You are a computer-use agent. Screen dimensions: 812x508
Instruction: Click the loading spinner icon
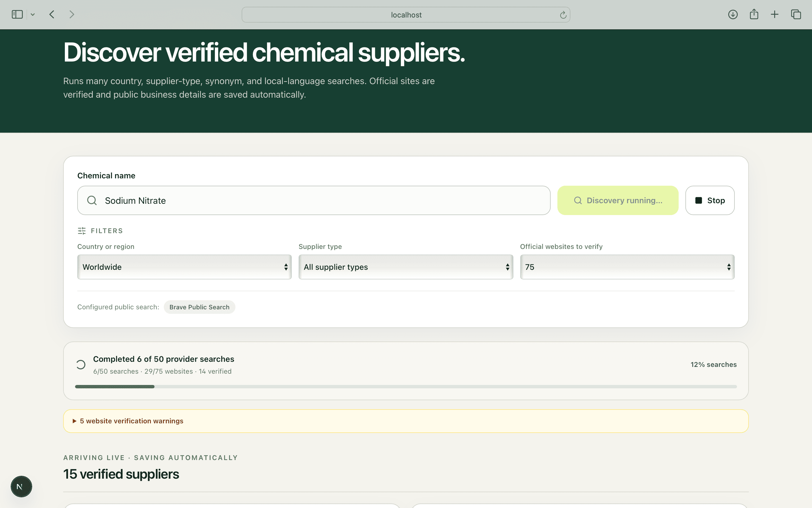81,365
